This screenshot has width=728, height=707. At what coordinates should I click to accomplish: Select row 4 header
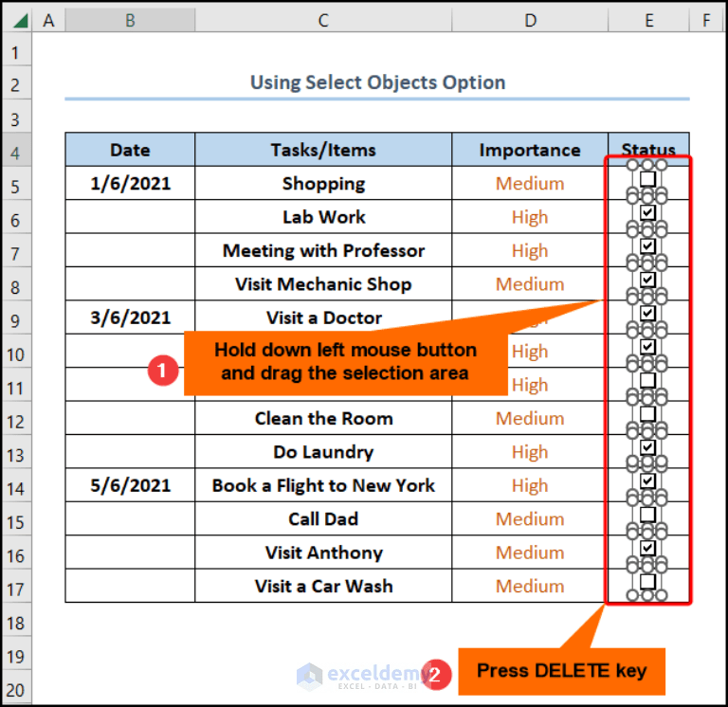point(16,150)
